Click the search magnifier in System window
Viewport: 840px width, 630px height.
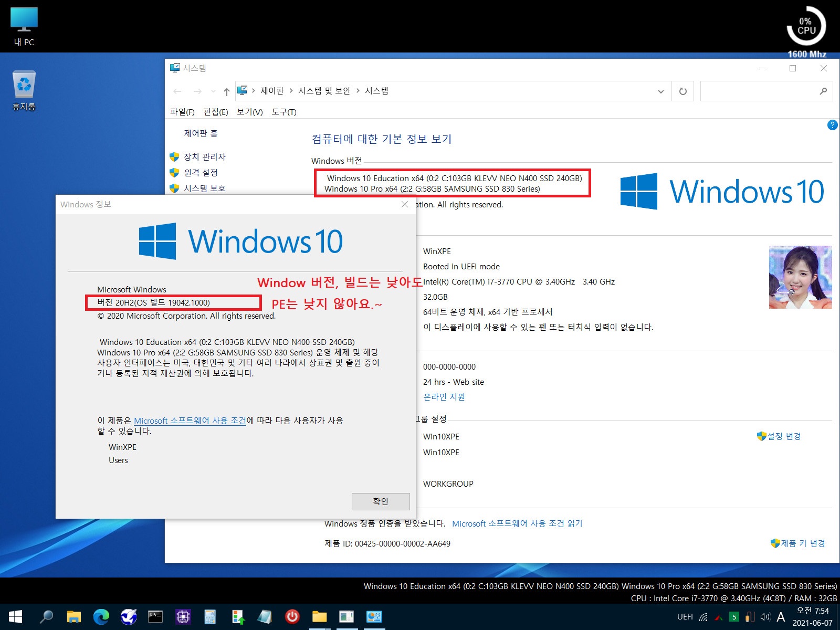click(823, 91)
